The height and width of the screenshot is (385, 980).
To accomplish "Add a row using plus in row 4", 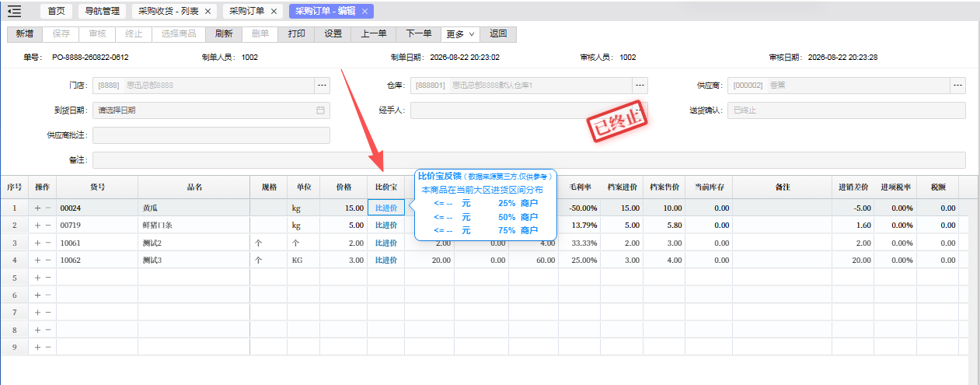I will coord(37,261).
